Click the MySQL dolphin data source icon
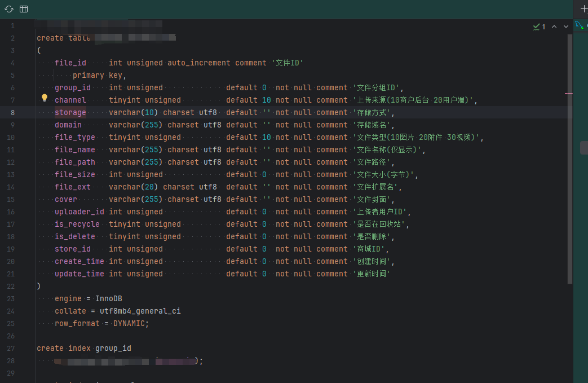 click(x=580, y=25)
